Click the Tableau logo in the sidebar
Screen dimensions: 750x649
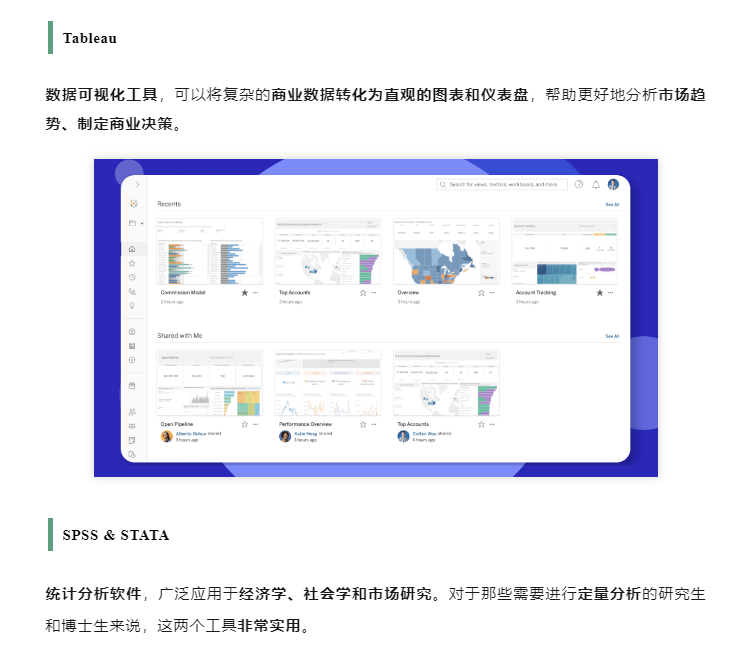pyautogui.click(x=133, y=203)
